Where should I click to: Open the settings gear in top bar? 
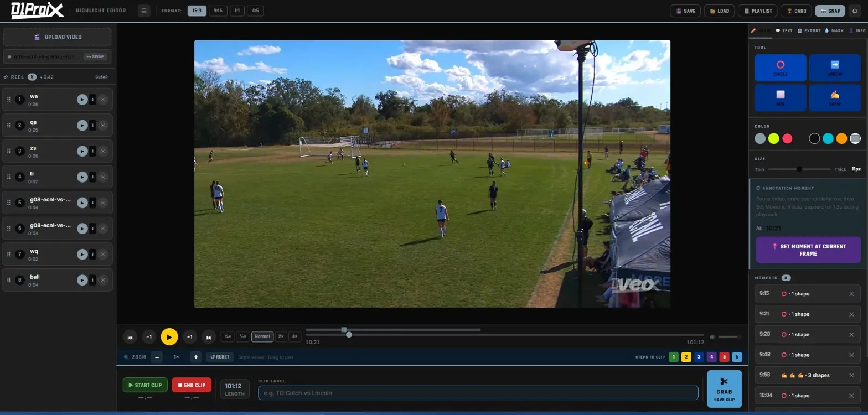point(855,11)
